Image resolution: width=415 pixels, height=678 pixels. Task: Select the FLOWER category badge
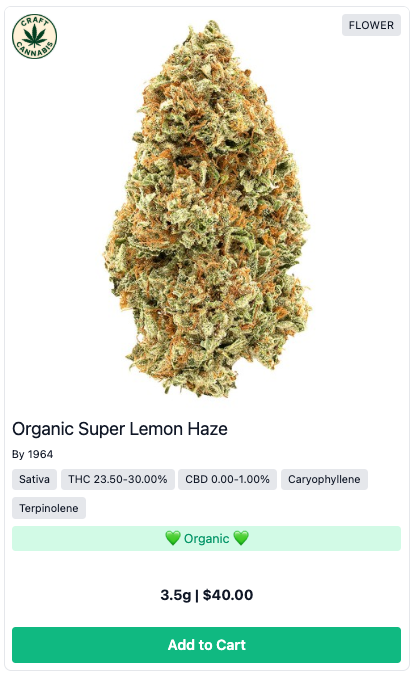pyautogui.click(x=371, y=25)
